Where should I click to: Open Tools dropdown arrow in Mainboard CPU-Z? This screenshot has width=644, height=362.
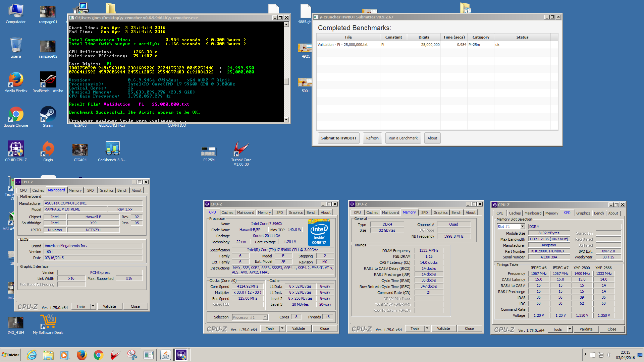93,306
